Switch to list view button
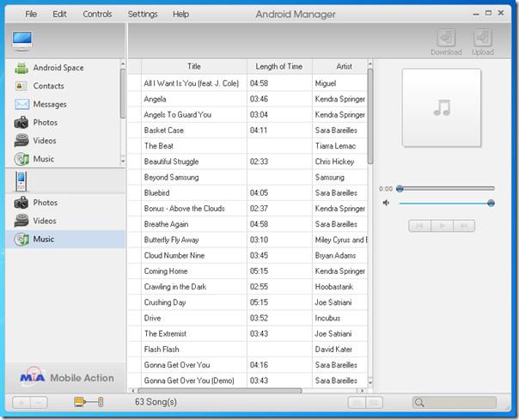 tap(357, 403)
